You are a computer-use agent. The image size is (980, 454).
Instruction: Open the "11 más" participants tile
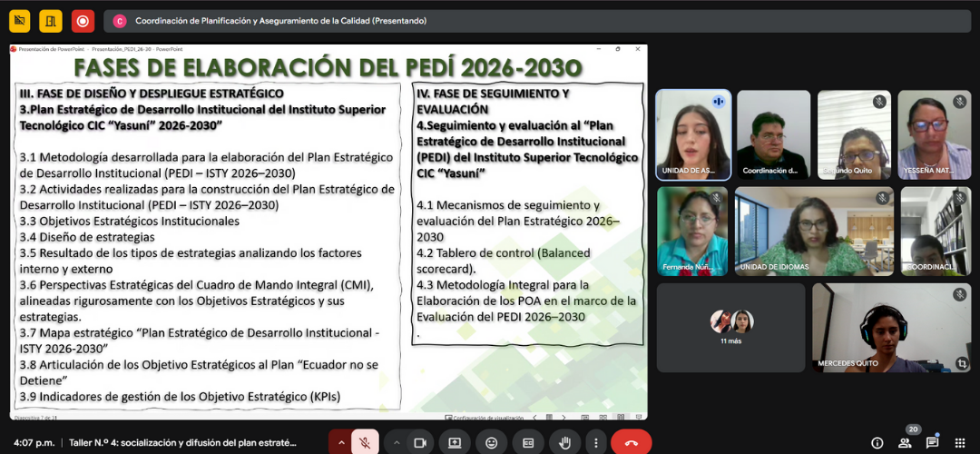[x=730, y=327]
